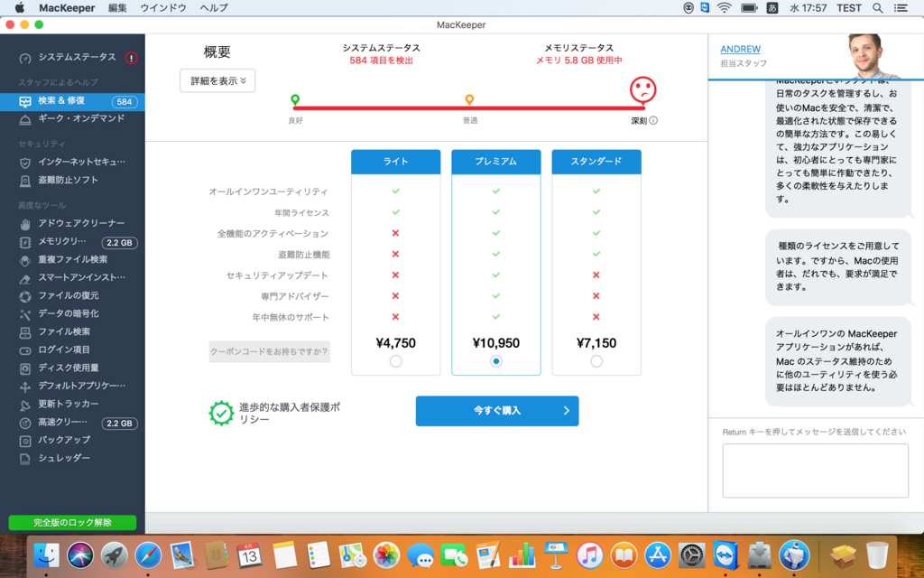Select 検索 & 修復 sidebar item

coord(72,101)
